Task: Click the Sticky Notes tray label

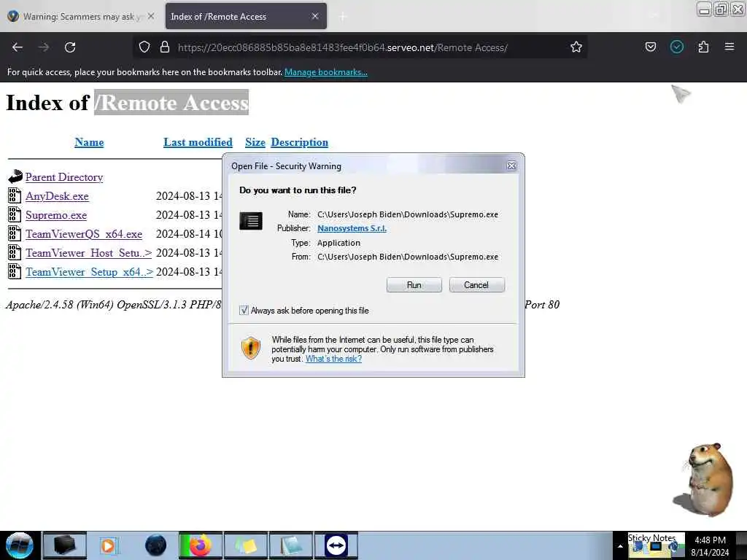Action: [651, 537]
